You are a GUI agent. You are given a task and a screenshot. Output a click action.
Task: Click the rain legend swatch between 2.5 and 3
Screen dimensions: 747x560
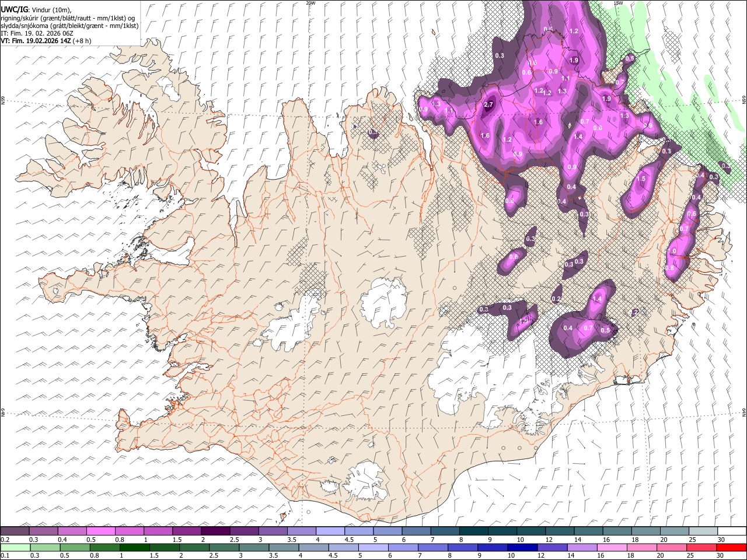tap(225, 547)
